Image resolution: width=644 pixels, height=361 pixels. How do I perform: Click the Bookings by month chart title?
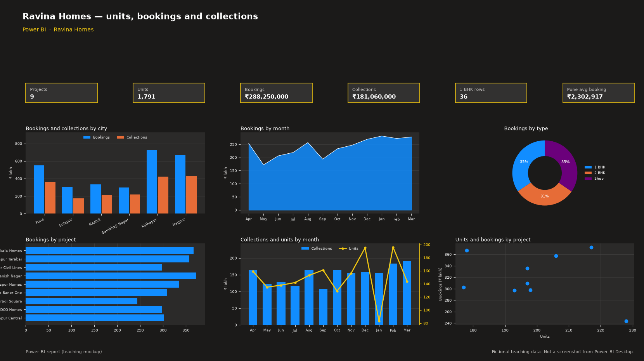pyautogui.click(x=265, y=128)
